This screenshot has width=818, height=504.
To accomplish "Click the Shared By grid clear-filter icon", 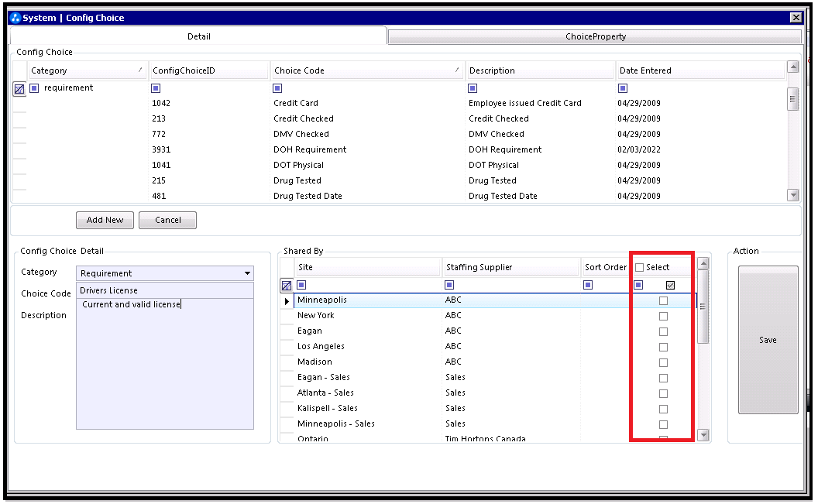I will point(287,286).
